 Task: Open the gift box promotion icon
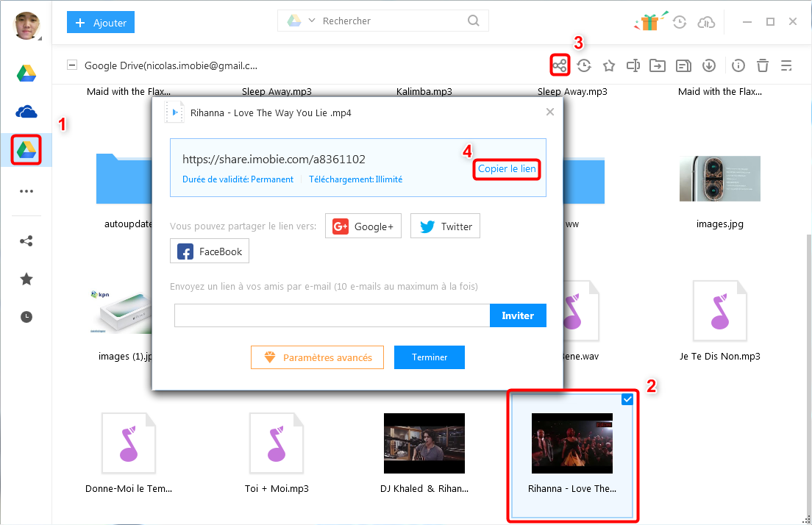point(650,21)
